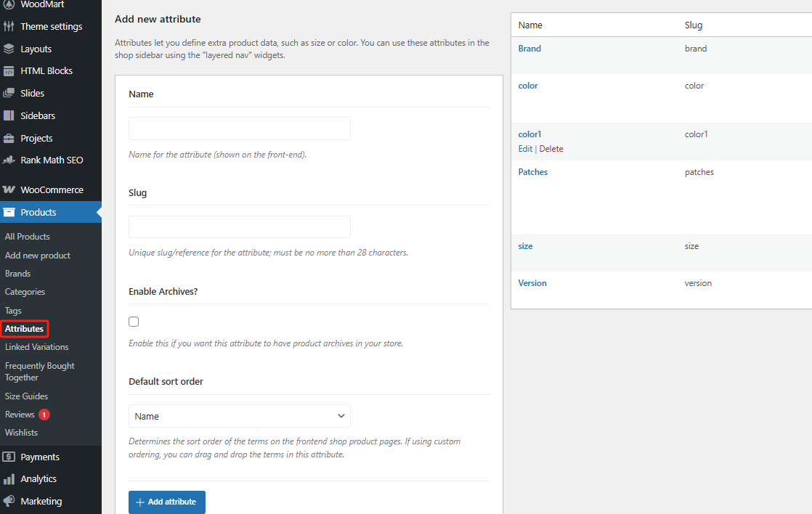Open the All Products submenu item
Viewport: 812px width, 514px height.
click(x=28, y=237)
